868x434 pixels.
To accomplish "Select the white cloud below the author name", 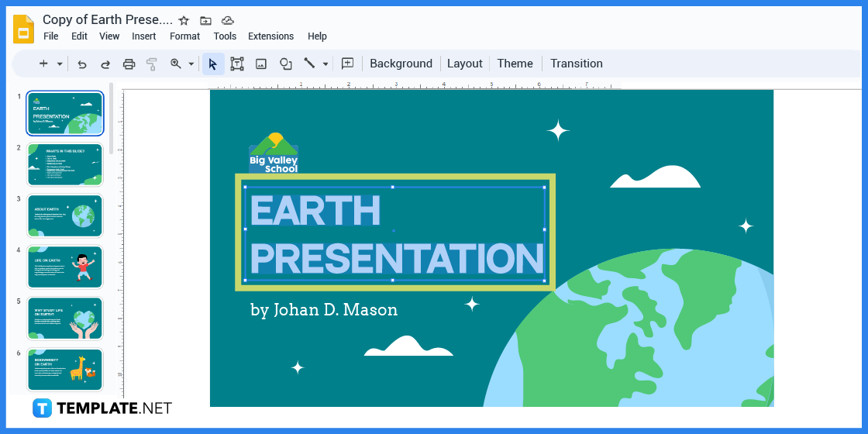I will pos(408,346).
